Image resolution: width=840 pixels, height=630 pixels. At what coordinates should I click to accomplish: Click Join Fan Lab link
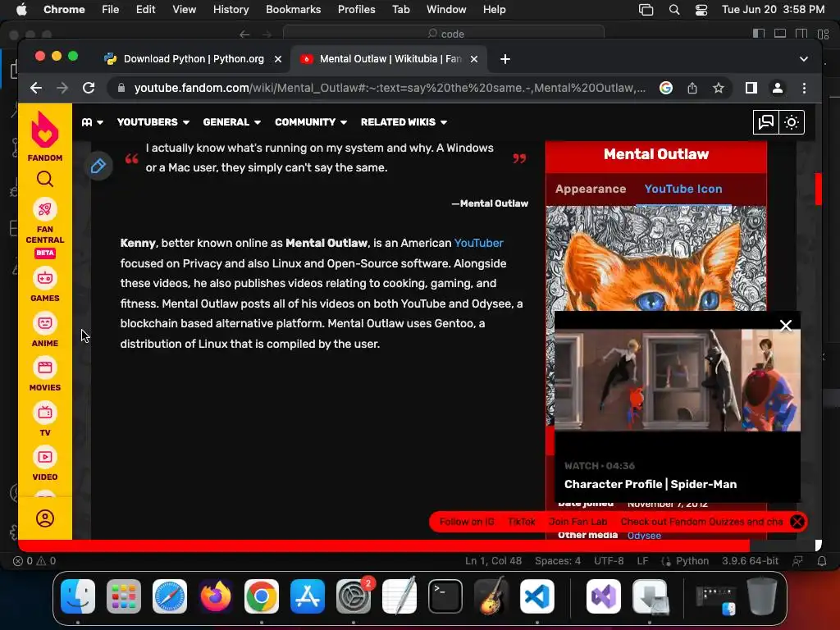(x=577, y=522)
